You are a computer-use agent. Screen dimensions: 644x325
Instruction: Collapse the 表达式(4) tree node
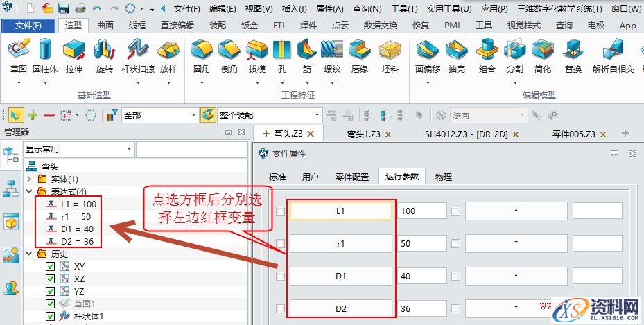click(x=28, y=191)
